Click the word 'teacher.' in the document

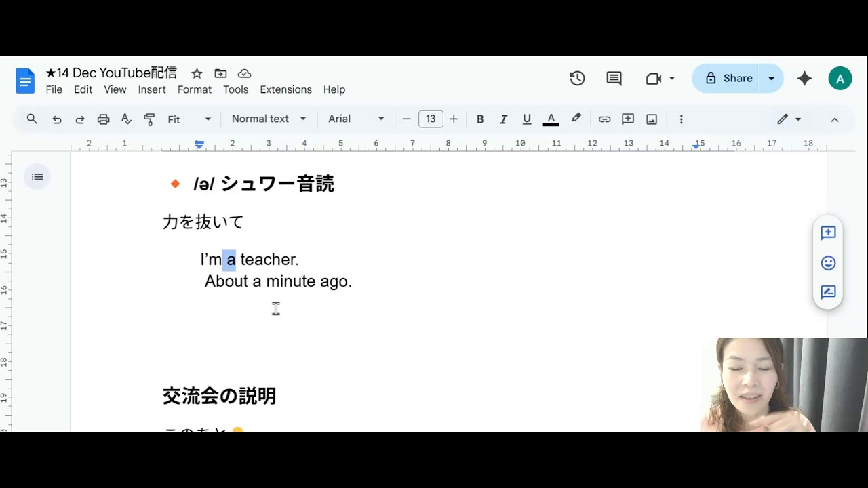click(269, 260)
